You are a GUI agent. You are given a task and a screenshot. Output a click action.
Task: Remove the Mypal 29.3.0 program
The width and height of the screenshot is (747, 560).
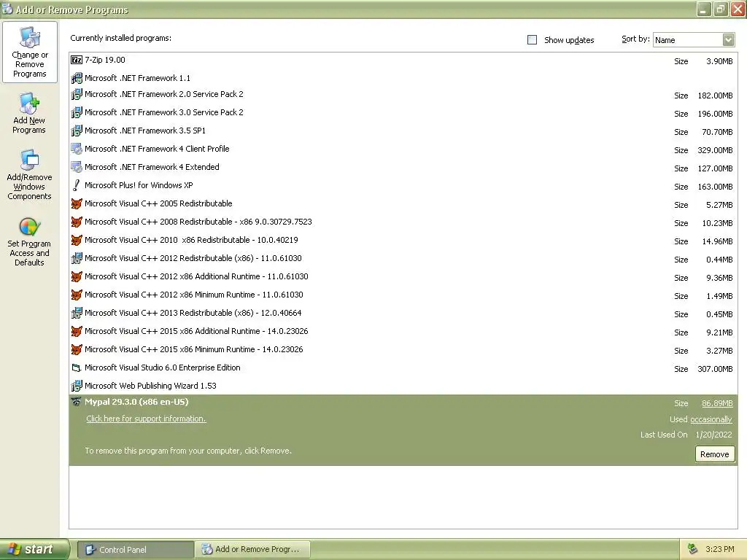click(x=715, y=454)
